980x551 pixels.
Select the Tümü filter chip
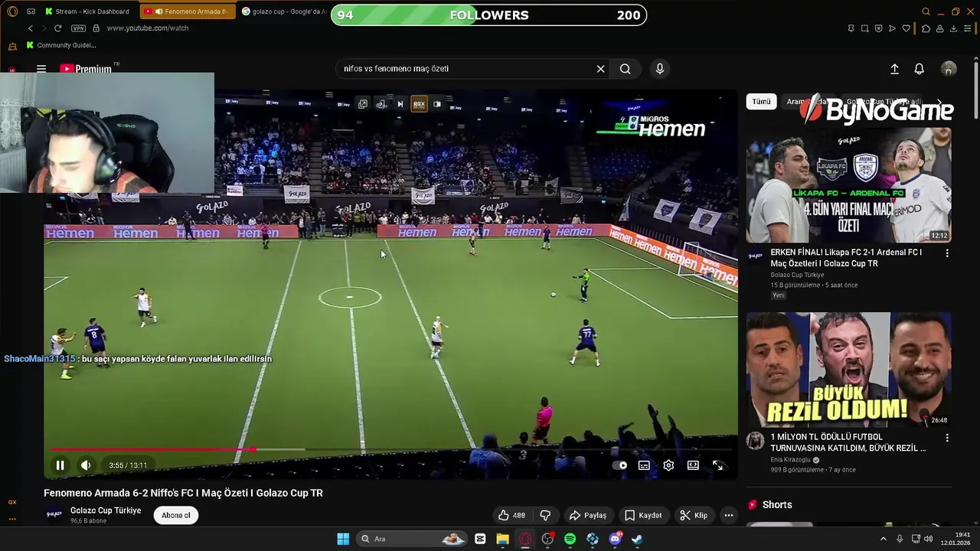[761, 102]
